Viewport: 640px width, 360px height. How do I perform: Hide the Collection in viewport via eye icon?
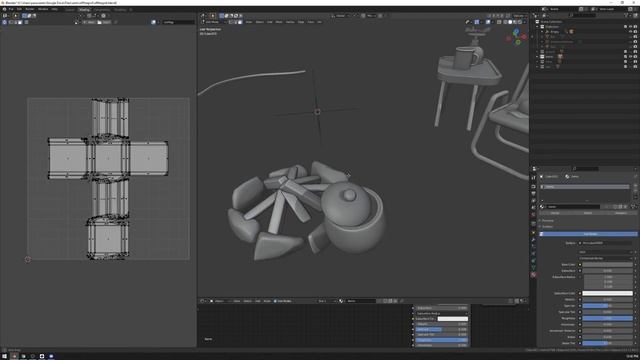point(630,27)
